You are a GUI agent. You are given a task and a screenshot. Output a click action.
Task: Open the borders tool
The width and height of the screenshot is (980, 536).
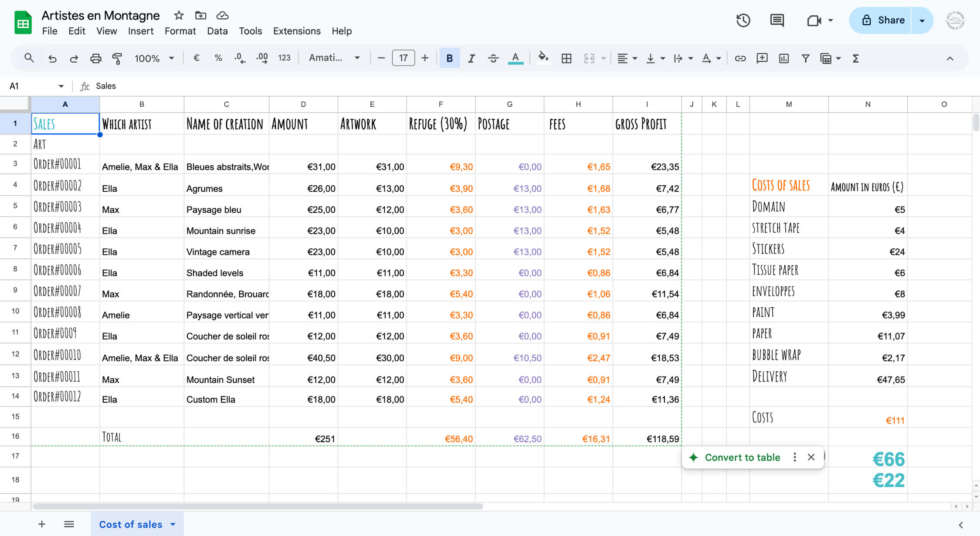pyautogui.click(x=566, y=58)
